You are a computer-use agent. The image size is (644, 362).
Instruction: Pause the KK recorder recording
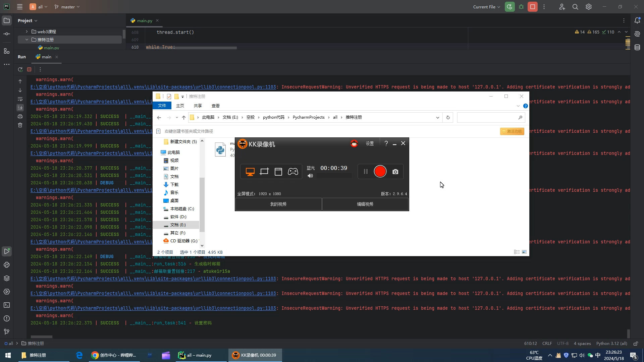(x=366, y=172)
